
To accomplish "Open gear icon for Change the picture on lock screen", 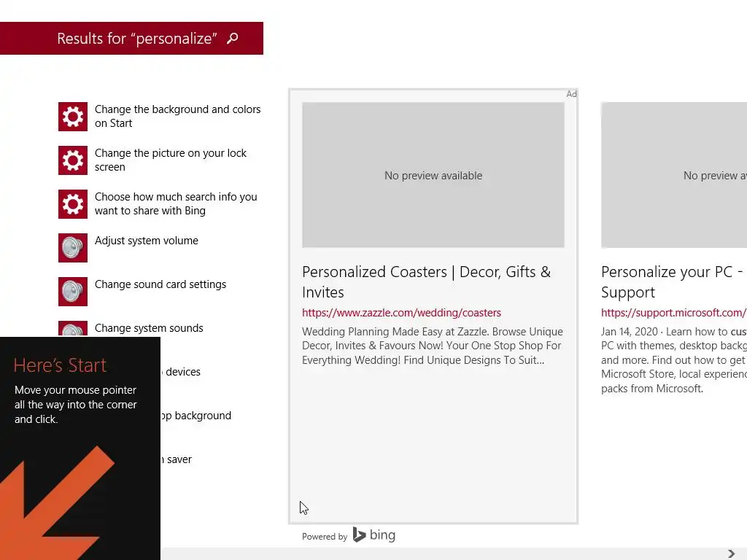I will (x=73, y=160).
